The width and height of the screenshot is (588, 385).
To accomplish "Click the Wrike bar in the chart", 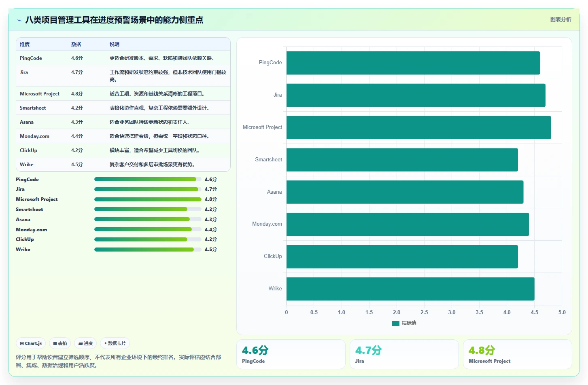I will (x=410, y=289).
